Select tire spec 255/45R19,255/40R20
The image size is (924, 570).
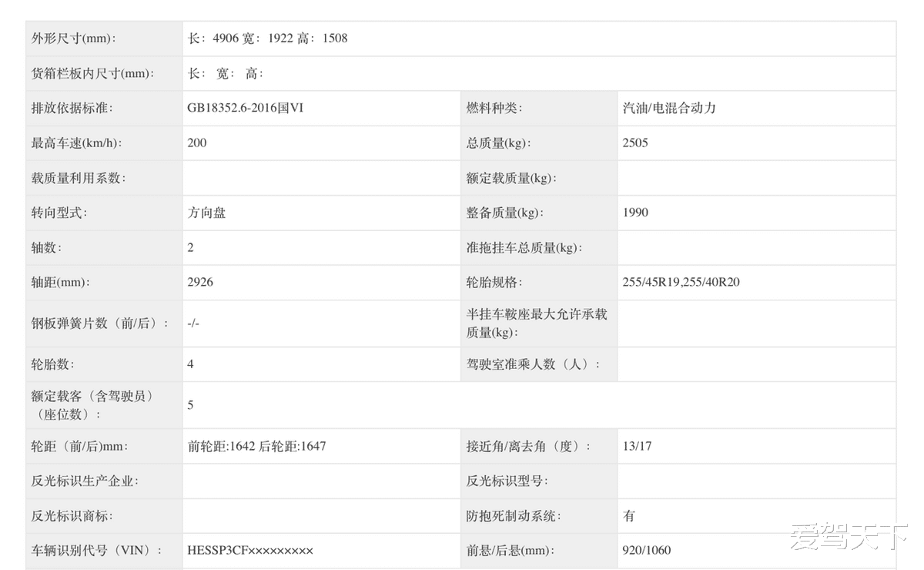click(681, 283)
